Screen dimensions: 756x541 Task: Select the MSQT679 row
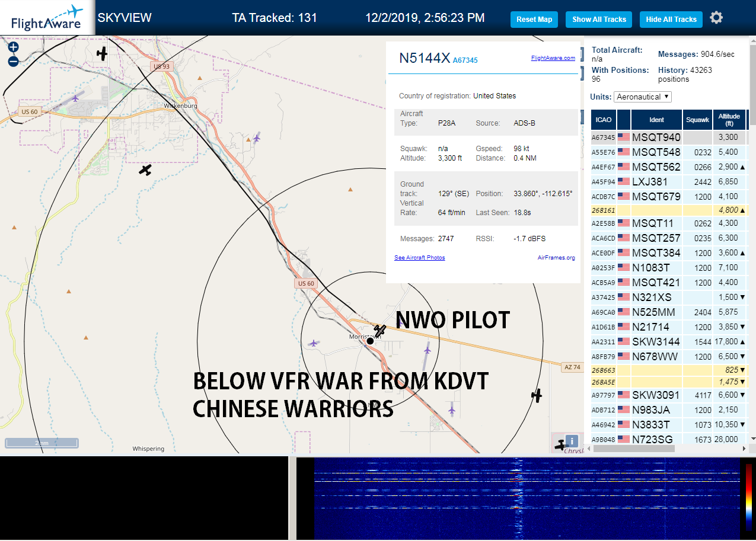(669, 197)
